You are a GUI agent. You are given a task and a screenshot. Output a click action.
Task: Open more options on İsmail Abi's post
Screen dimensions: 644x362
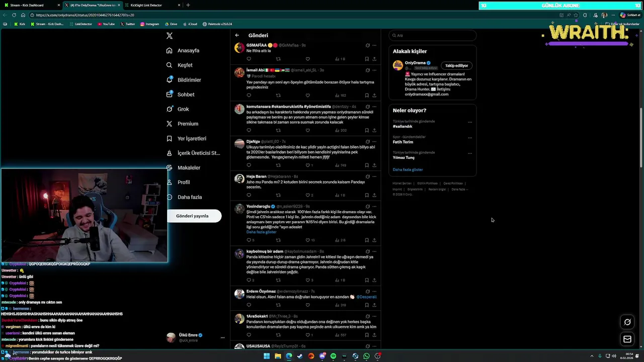[x=374, y=70]
